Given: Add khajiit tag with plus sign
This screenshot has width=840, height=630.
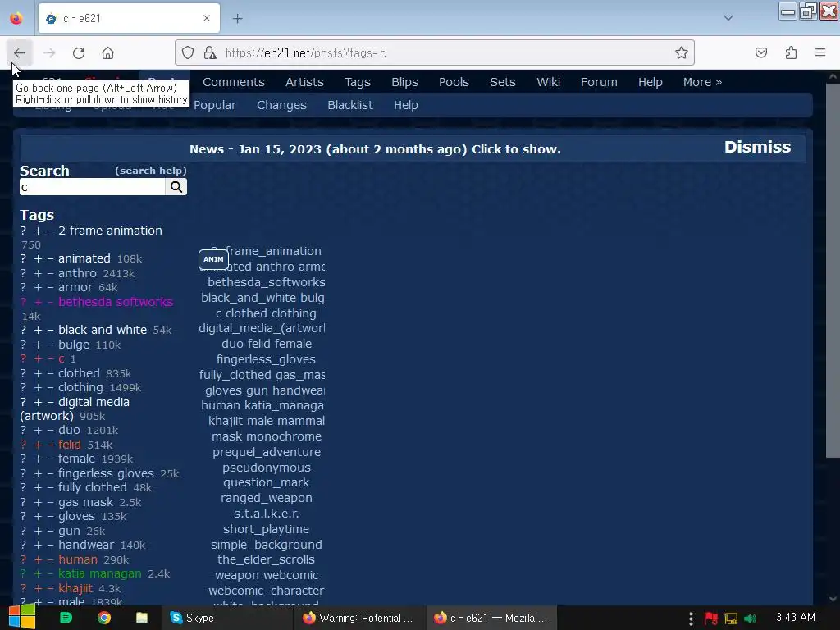Looking at the screenshot, I should coord(38,587).
